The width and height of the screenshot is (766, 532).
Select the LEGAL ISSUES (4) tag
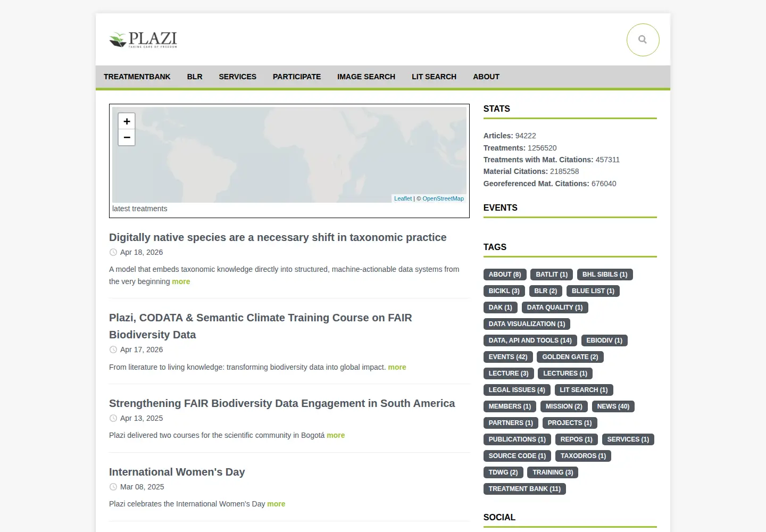click(517, 390)
